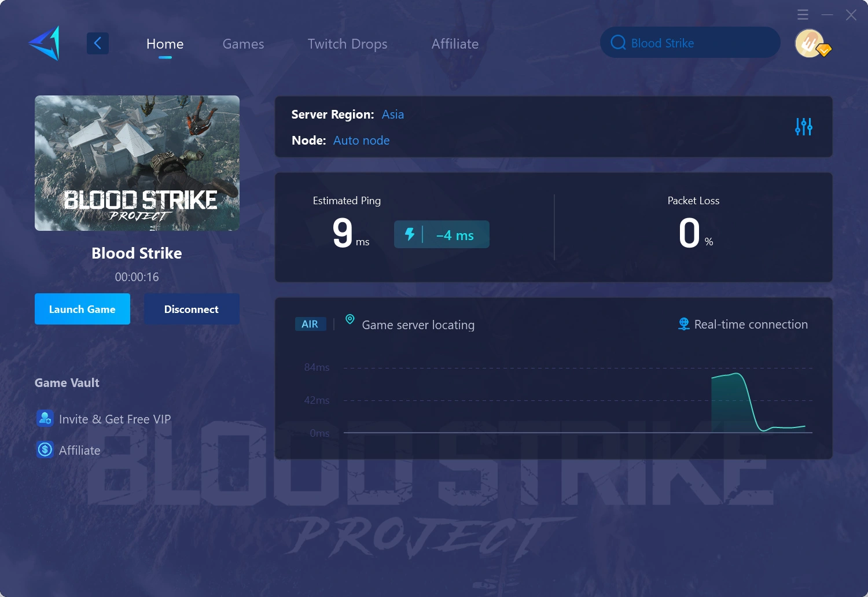868x597 pixels.
Task: Click the Real-time connection globe icon
Action: pos(682,324)
